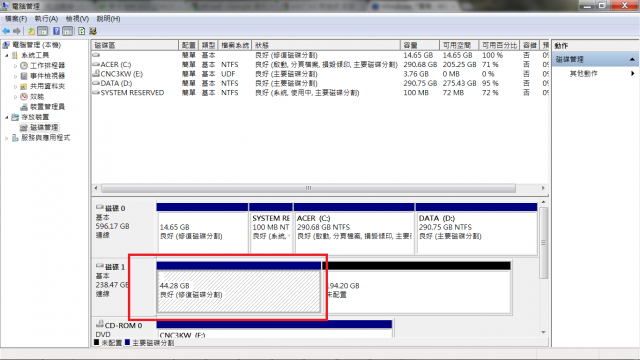Sort by the 配置 column header

coord(189,45)
